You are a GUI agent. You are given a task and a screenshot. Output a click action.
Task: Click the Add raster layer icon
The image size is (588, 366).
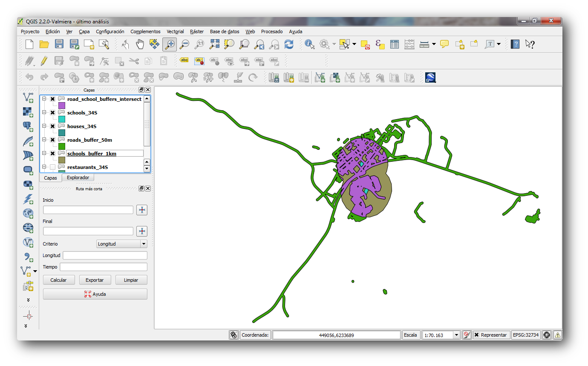pyautogui.click(x=28, y=112)
